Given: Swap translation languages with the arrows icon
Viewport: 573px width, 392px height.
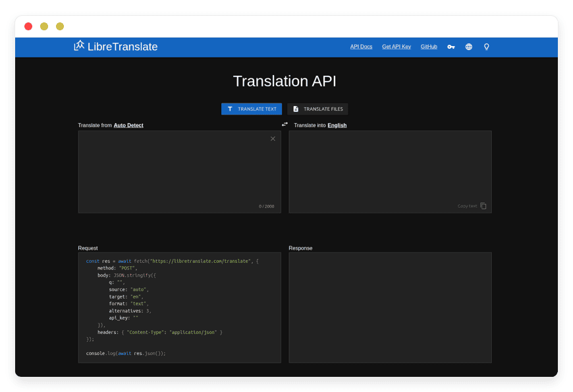Looking at the screenshot, I should pos(285,124).
